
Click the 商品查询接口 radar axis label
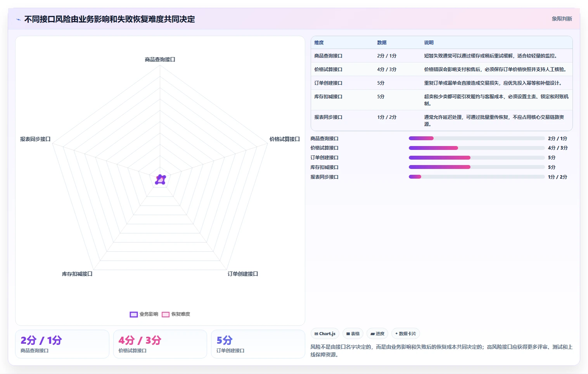pos(160,59)
